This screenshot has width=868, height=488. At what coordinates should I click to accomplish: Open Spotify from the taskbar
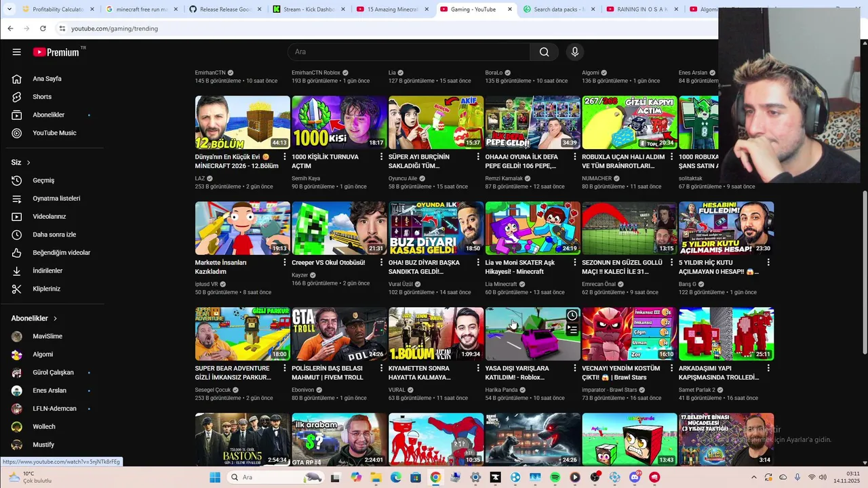555,477
